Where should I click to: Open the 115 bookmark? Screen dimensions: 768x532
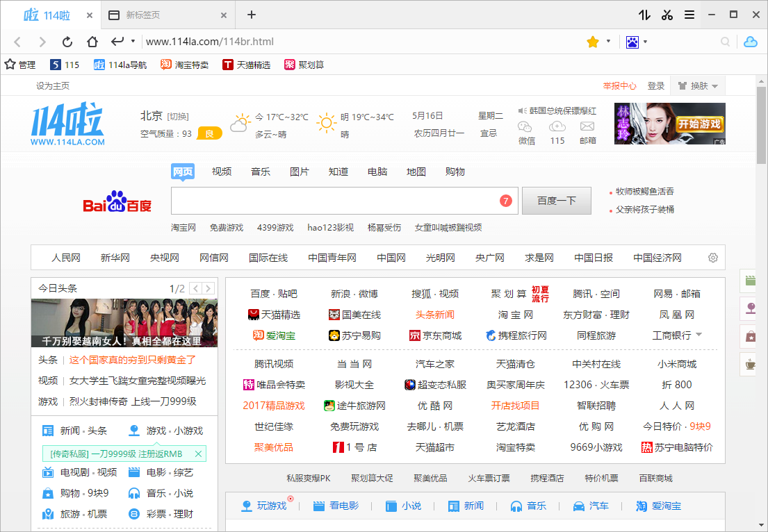click(x=65, y=65)
